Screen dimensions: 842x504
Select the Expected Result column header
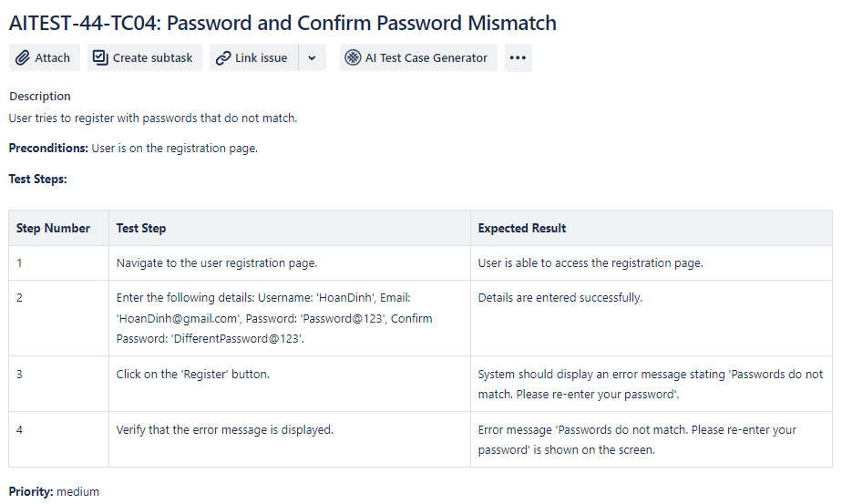click(522, 228)
